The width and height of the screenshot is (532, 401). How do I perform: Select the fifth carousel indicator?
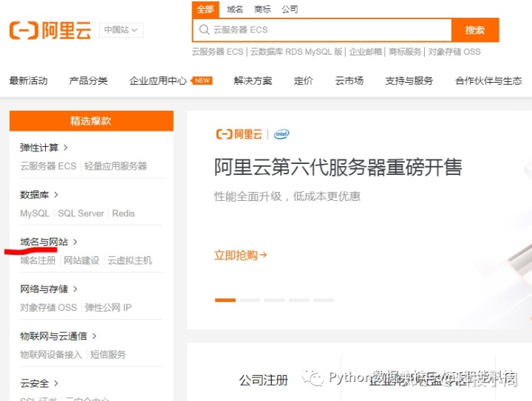click(x=324, y=300)
